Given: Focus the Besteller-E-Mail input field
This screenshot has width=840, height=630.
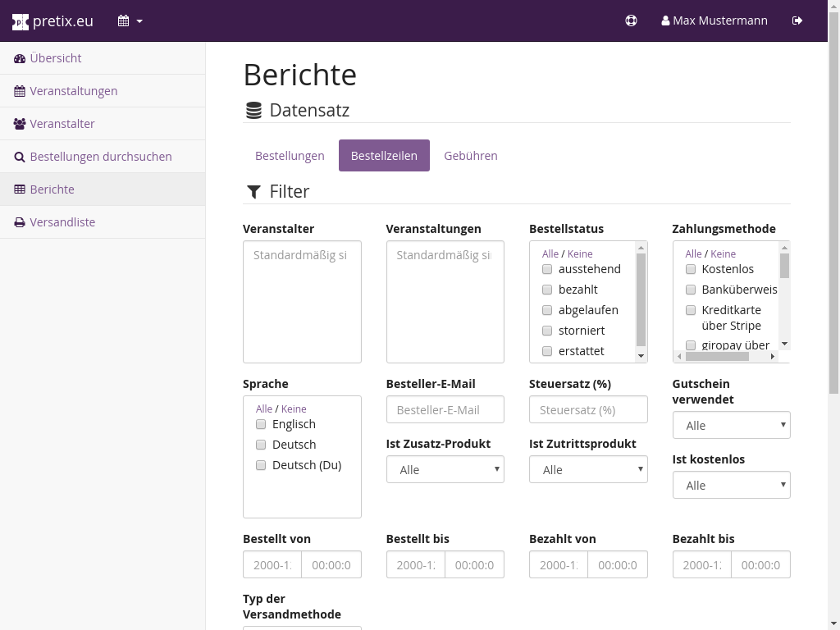Looking at the screenshot, I should (445, 410).
